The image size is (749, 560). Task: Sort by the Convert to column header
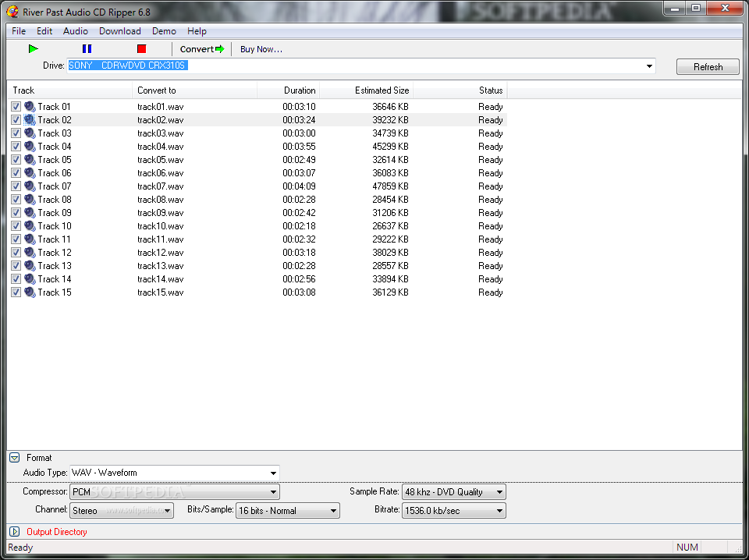coord(195,90)
